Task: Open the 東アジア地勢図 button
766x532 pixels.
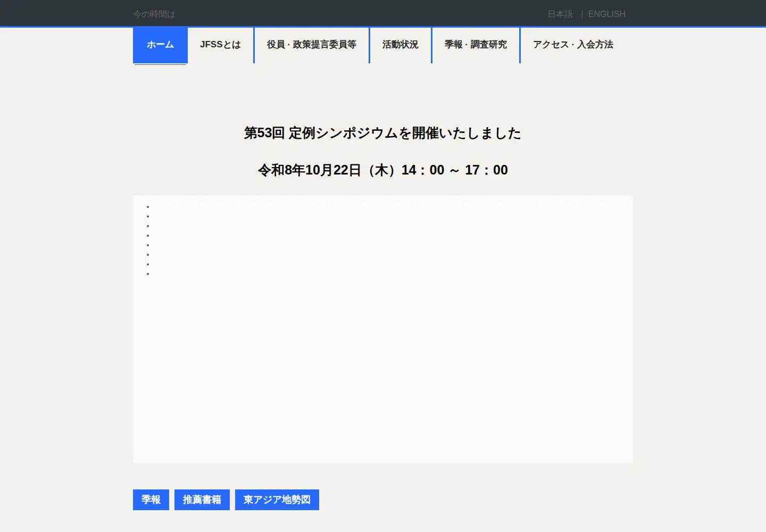Action: point(277,500)
